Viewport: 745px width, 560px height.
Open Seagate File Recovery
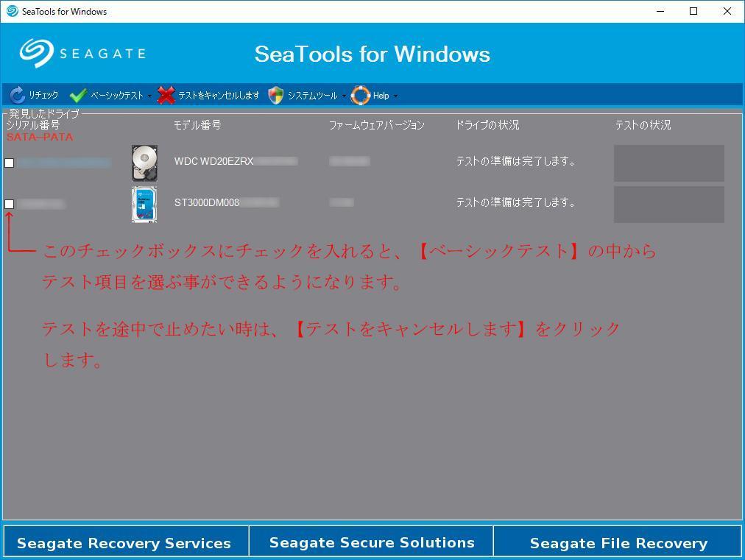(x=618, y=542)
